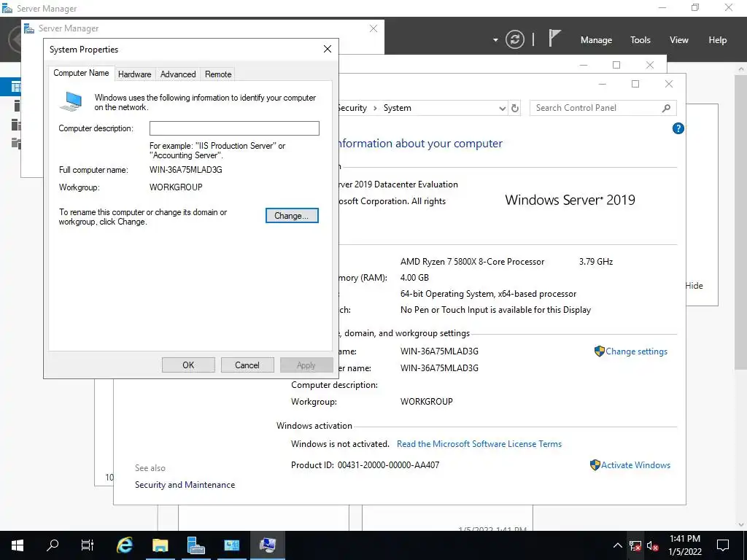Open taskbar search magnifier

pyautogui.click(x=53, y=545)
